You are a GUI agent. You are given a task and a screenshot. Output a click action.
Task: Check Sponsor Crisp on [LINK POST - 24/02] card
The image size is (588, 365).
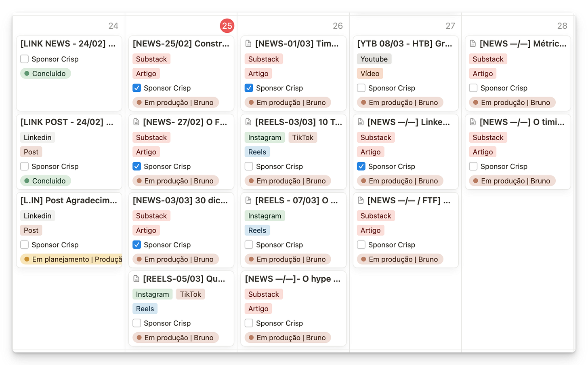point(24,167)
